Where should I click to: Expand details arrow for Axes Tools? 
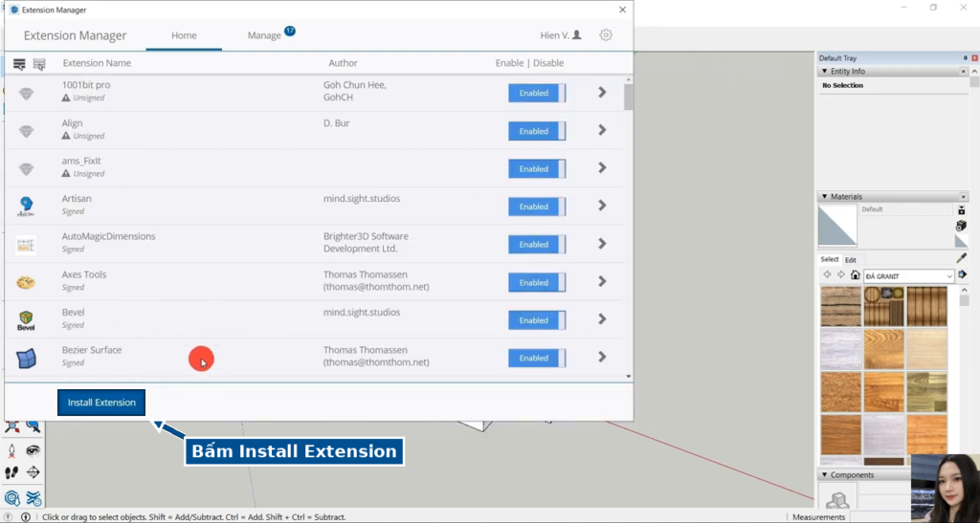[603, 281]
